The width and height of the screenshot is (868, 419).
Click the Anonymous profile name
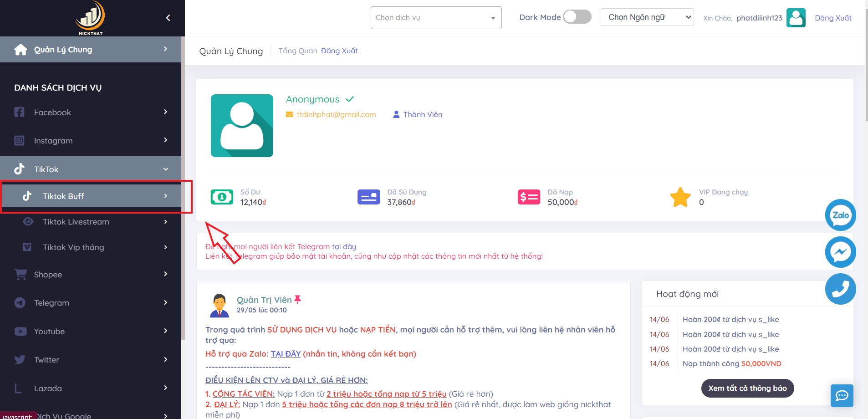point(312,99)
